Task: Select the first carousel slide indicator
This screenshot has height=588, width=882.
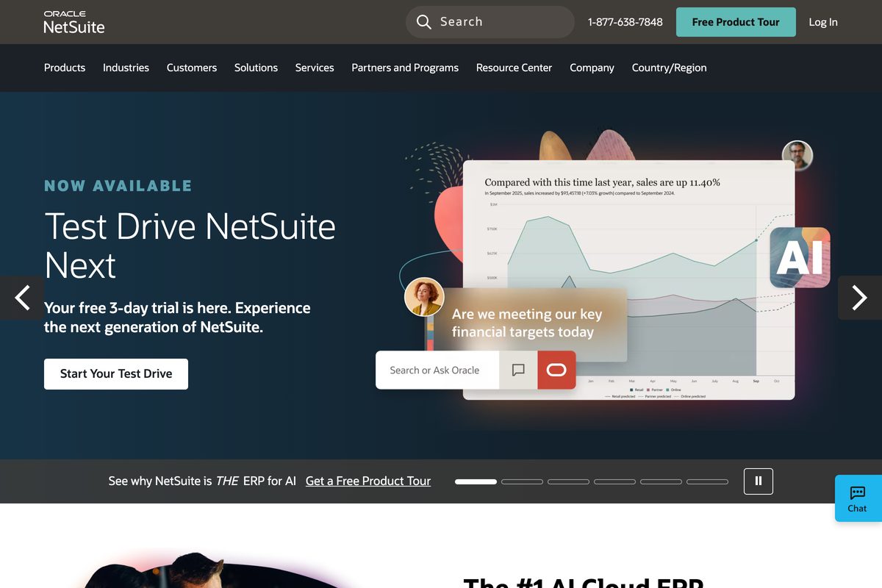Action: (x=476, y=481)
